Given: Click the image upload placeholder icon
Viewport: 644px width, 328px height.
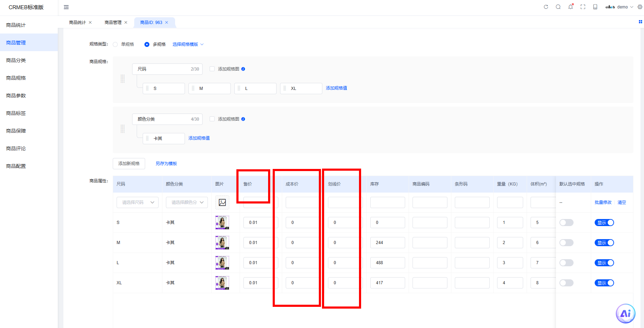Looking at the screenshot, I should pyautogui.click(x=222, y=202).
